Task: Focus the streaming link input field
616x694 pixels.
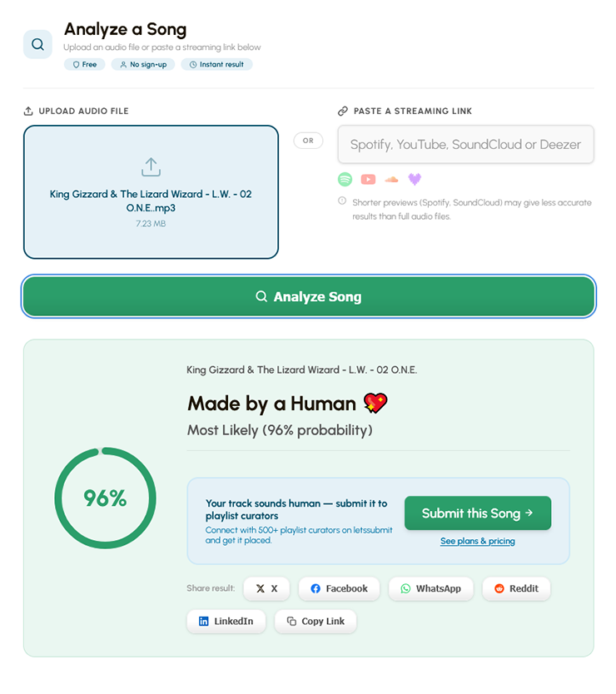Action: pyautogui.click(x=466, y=144)
